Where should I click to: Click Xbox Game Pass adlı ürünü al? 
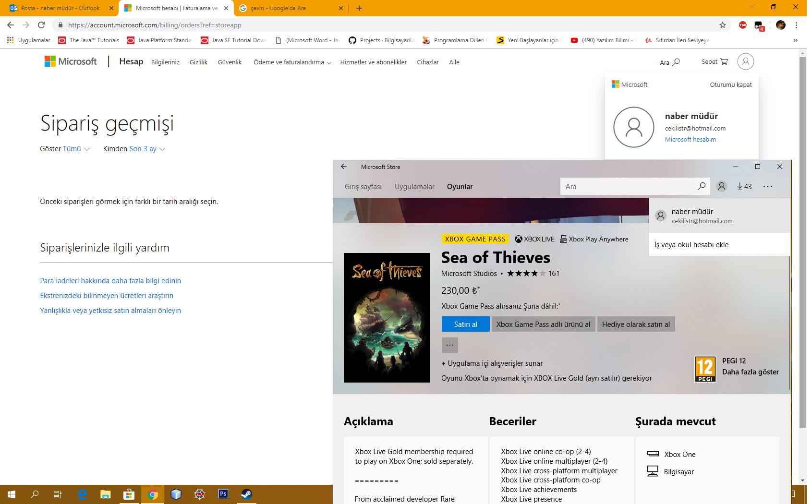pos(543,324)
